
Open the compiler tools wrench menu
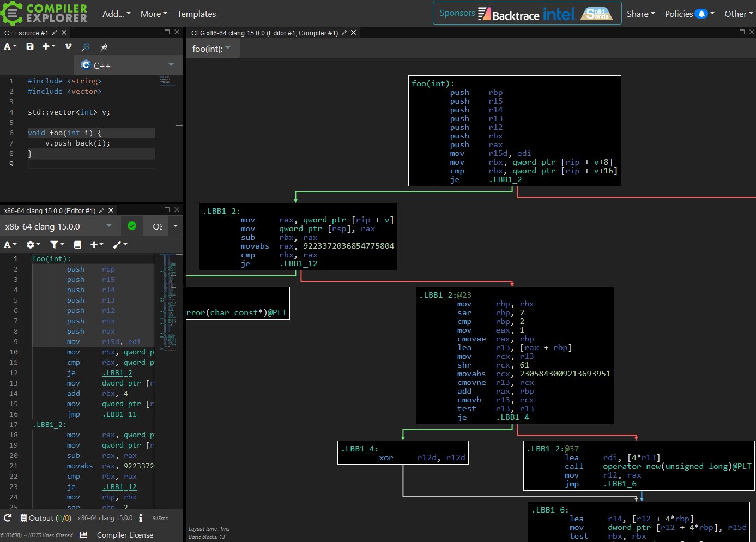[x=119, y=245]
